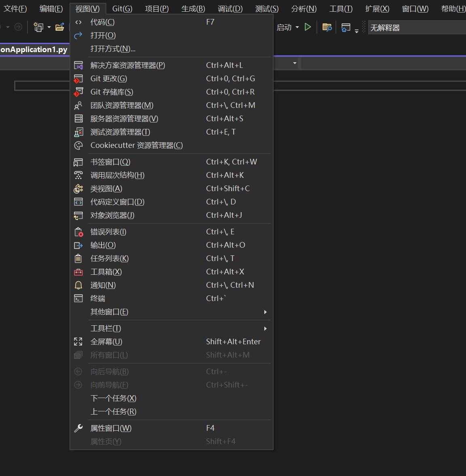Screen dimensions: 466x476
Task: Switch to the PythonApplication1.py tab
Action: point(34,49)
